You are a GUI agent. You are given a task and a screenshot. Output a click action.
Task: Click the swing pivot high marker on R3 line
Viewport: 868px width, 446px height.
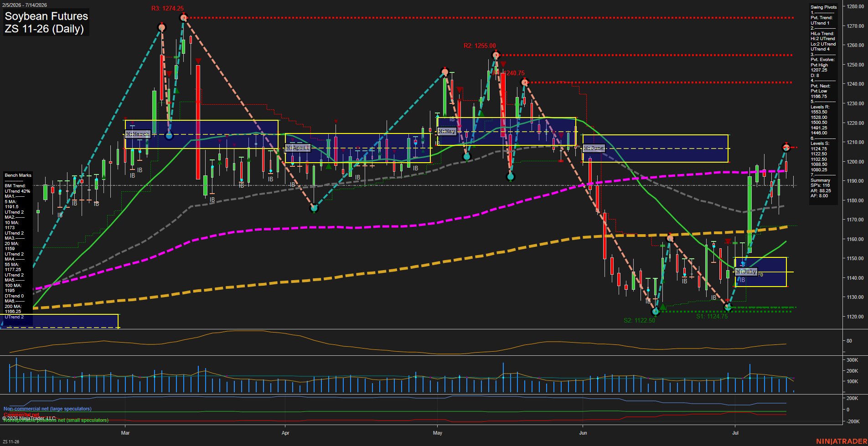[184, 18]
